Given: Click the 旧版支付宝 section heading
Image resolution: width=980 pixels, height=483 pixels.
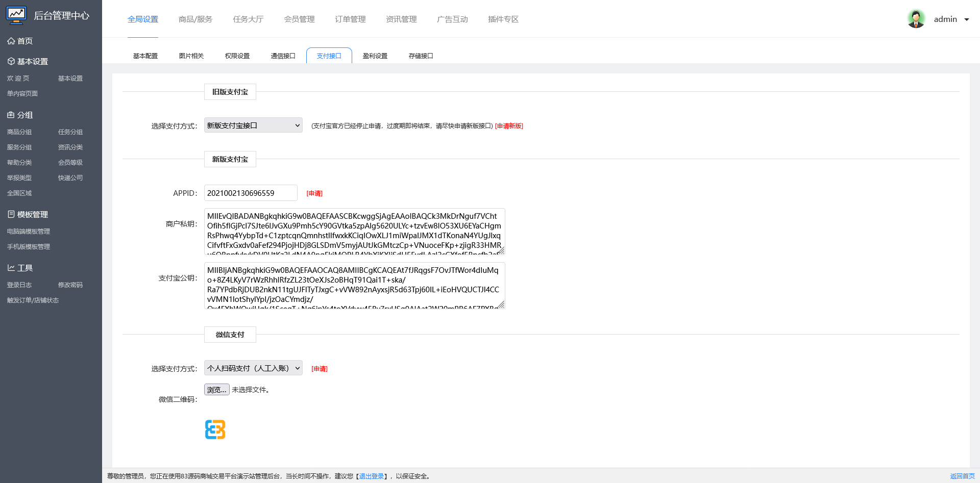Looking at the screenshot, I should (230, 92).
